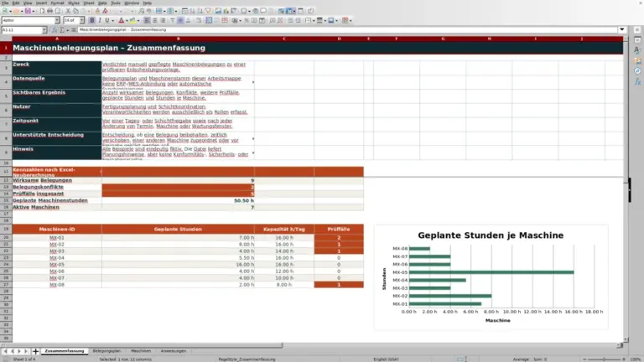This screenshot has width=644, height=362.
Task: Click the cell labeled Belegungskonflikte
Action: point(57,187)
